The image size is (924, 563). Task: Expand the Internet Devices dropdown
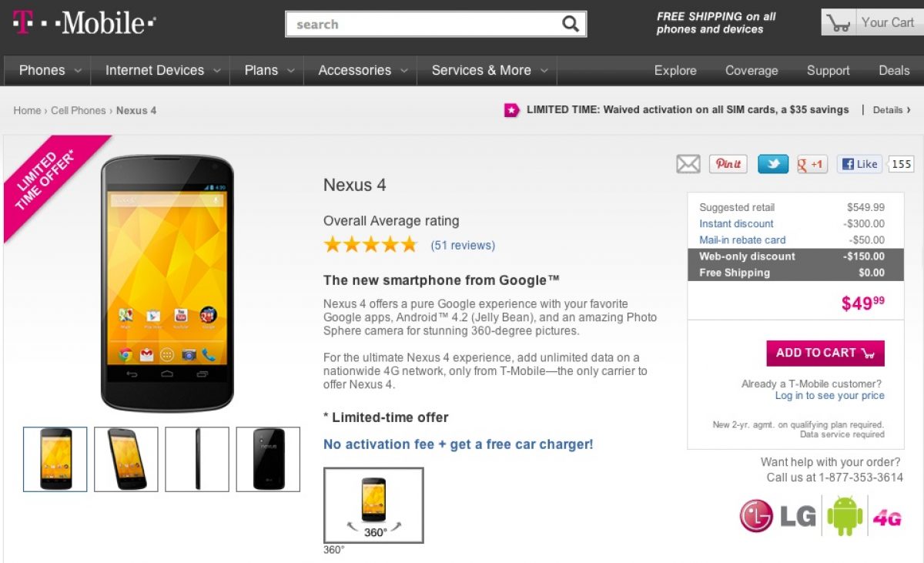click(x=162, y=70)
